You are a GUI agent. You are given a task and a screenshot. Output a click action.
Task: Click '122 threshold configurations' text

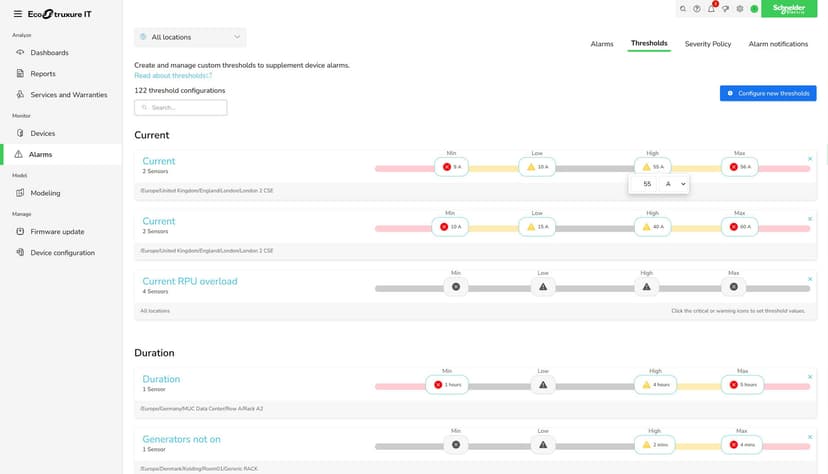click(x=180, y=91)
